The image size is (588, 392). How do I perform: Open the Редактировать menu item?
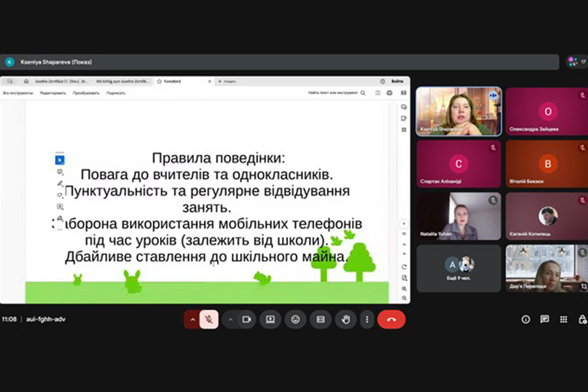[52, 93]
